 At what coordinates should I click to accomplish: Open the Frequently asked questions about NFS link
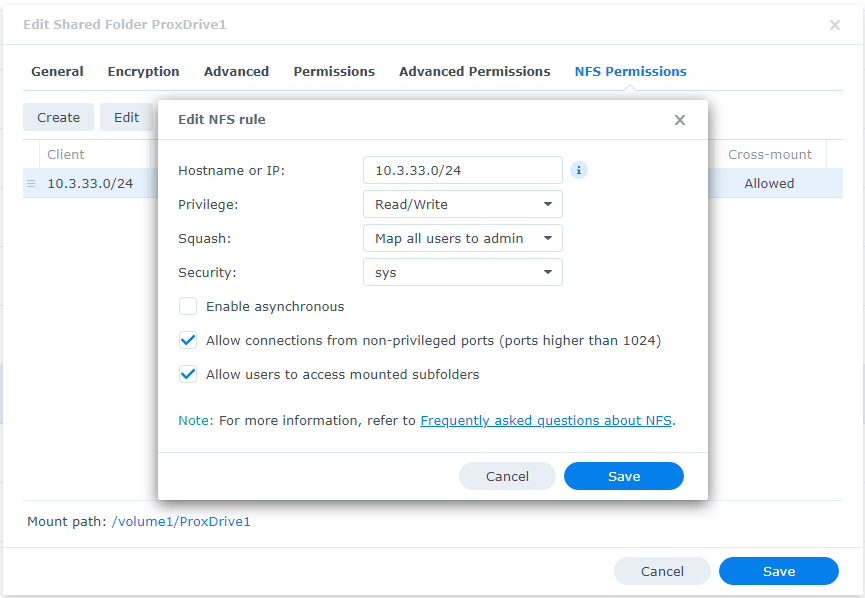(546, 421)
